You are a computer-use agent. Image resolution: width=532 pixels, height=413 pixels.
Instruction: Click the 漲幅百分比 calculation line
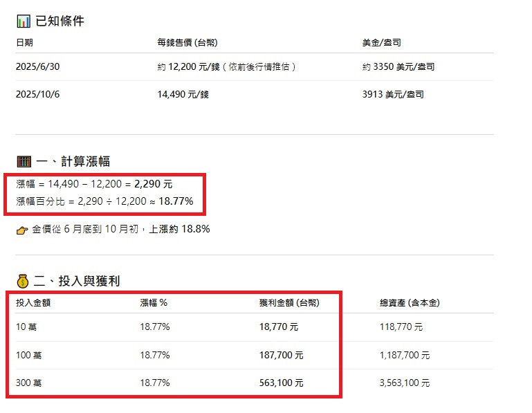click(104, 201)
